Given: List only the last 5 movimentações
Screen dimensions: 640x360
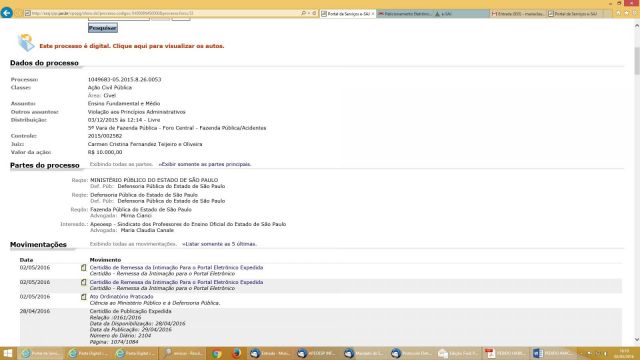Looking at the screenshot, I should click(219, 244).
